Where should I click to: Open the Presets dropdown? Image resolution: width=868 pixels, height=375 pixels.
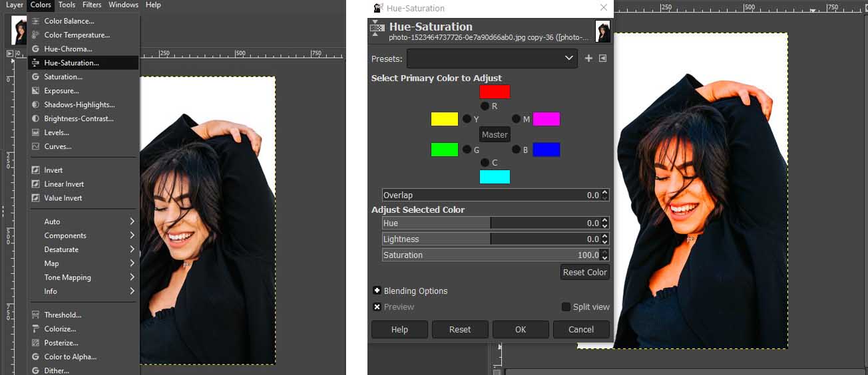tap(491, 59)
